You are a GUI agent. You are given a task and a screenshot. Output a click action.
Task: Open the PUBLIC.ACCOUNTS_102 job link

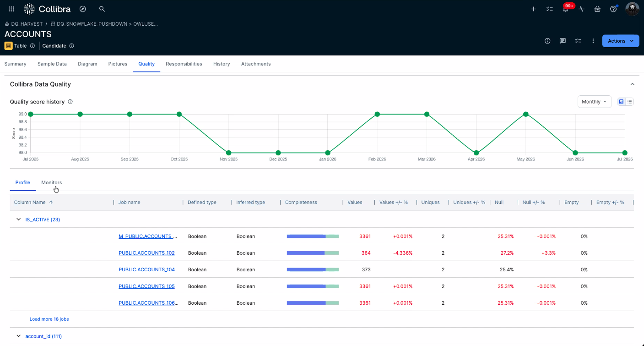click(x=146, y=253)
